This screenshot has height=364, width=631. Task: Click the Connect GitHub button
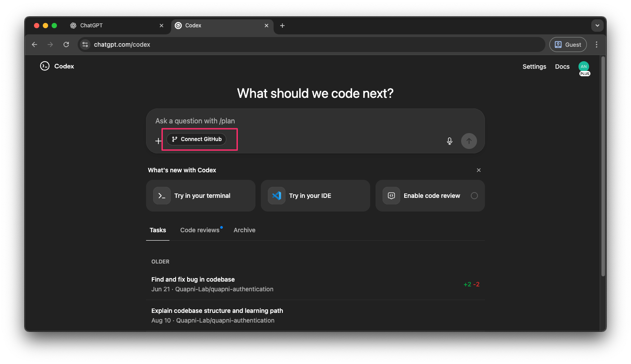(x=196, y=139)
